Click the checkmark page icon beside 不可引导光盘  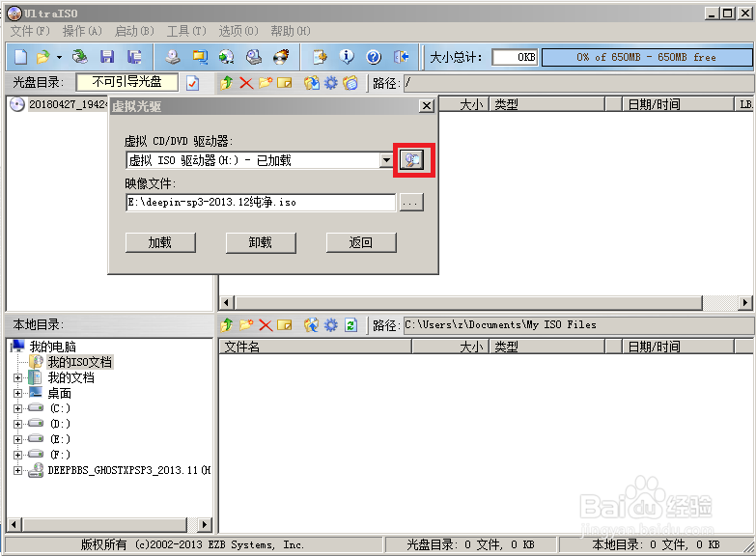[193, 83]
